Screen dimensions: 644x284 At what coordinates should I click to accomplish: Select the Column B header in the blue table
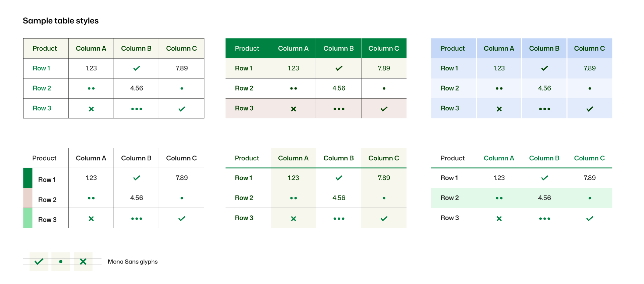[x=544, y=49]
